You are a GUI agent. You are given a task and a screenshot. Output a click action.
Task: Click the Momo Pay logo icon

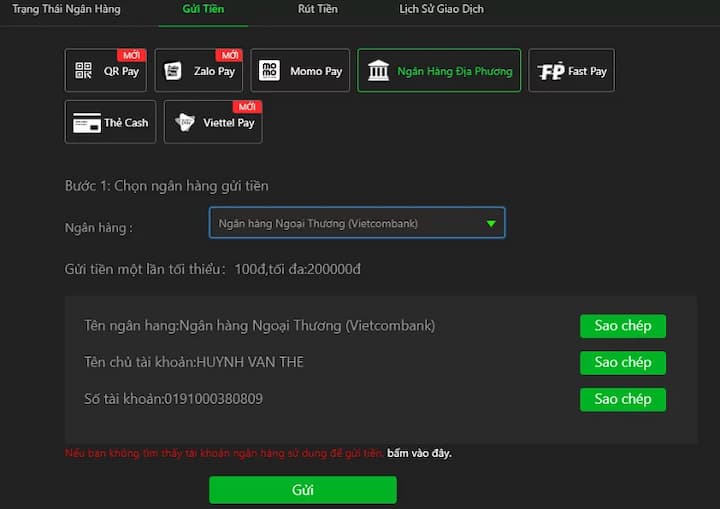click(270, 71)
